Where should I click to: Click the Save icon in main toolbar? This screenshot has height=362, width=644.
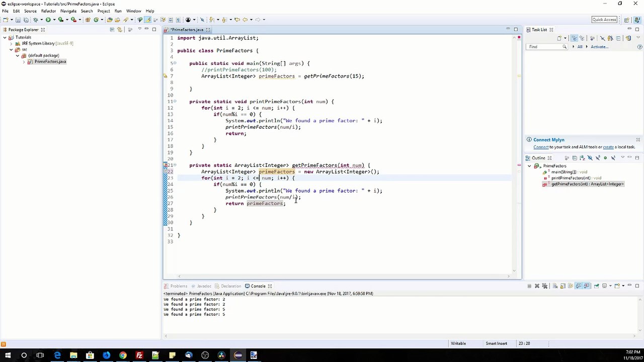point(18,20)
